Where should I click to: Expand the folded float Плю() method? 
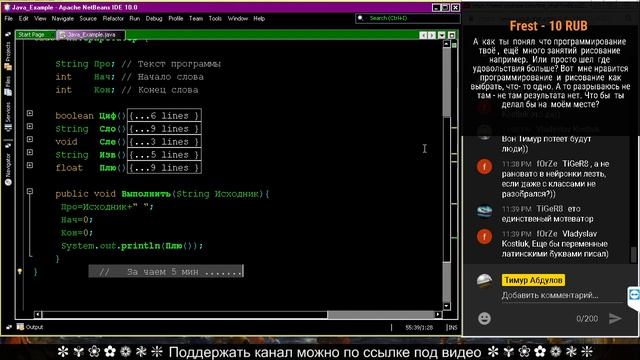coord(30,165)
